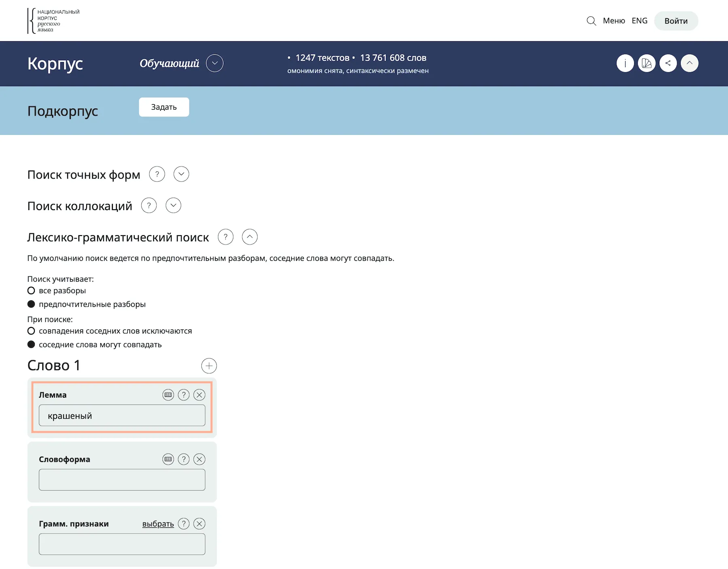This screenshot has width=728, height=569.
Task: Open the corpus selection dropdown next to Обучающий
Action: click(x=215, y=63)
